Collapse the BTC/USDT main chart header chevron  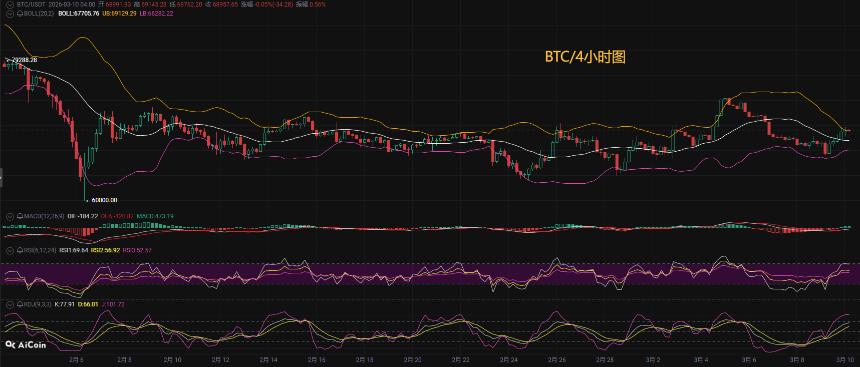pos(10,4)
